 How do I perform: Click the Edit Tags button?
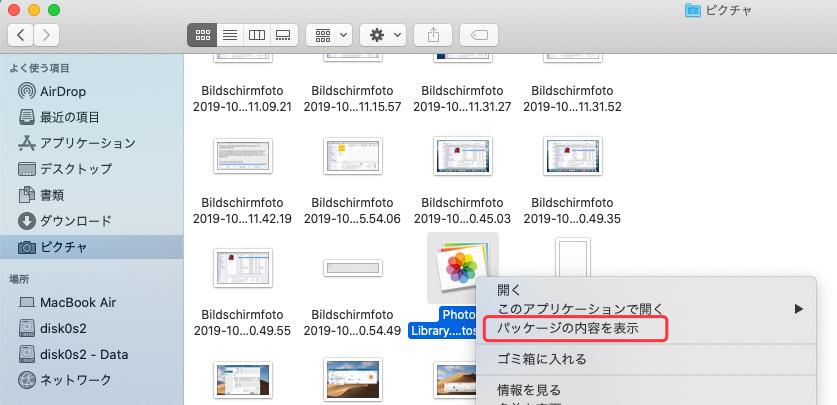[x=480, y=34]
